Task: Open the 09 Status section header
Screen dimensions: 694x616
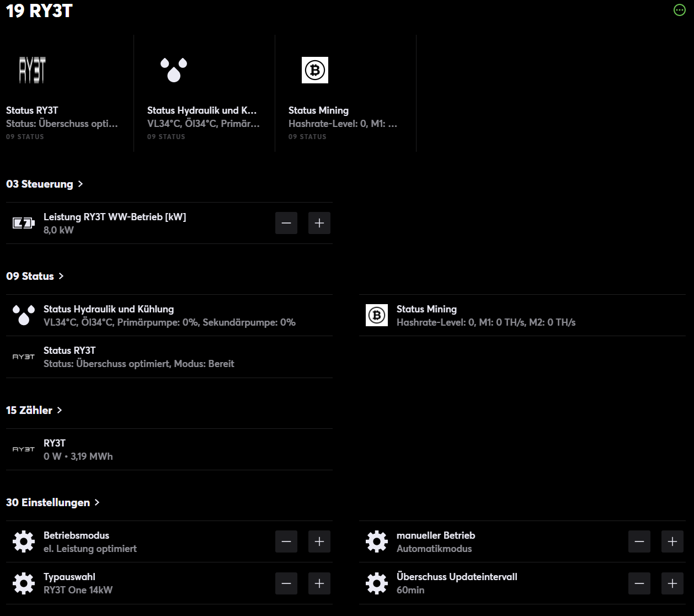Action: 35,276
